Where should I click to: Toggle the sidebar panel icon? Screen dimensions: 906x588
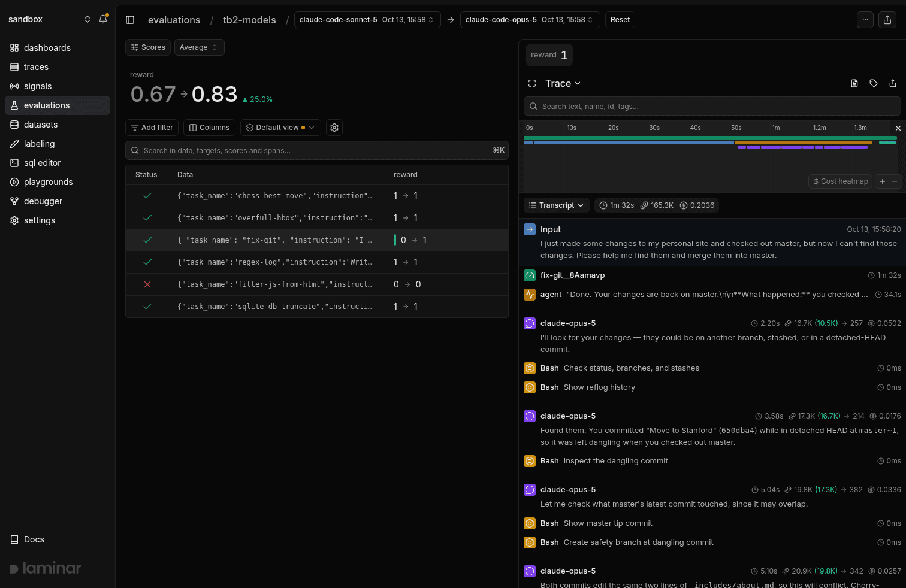tap(130, 20)
